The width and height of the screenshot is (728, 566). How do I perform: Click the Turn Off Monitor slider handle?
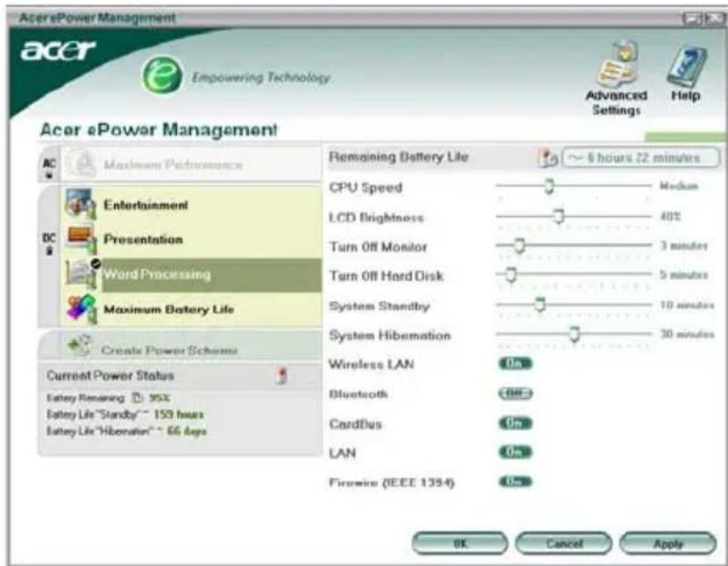519,246
